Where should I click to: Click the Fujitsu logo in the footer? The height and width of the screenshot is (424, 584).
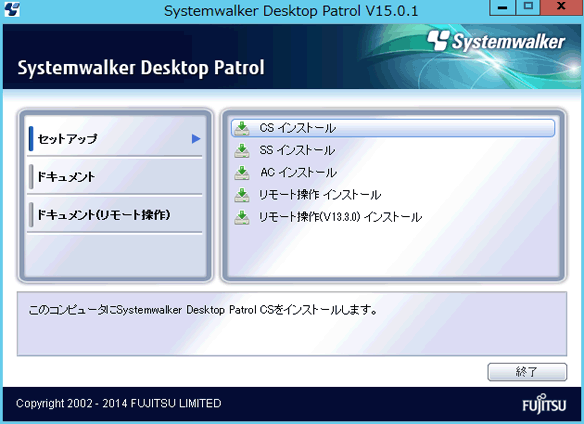click(x=544, y=404)
